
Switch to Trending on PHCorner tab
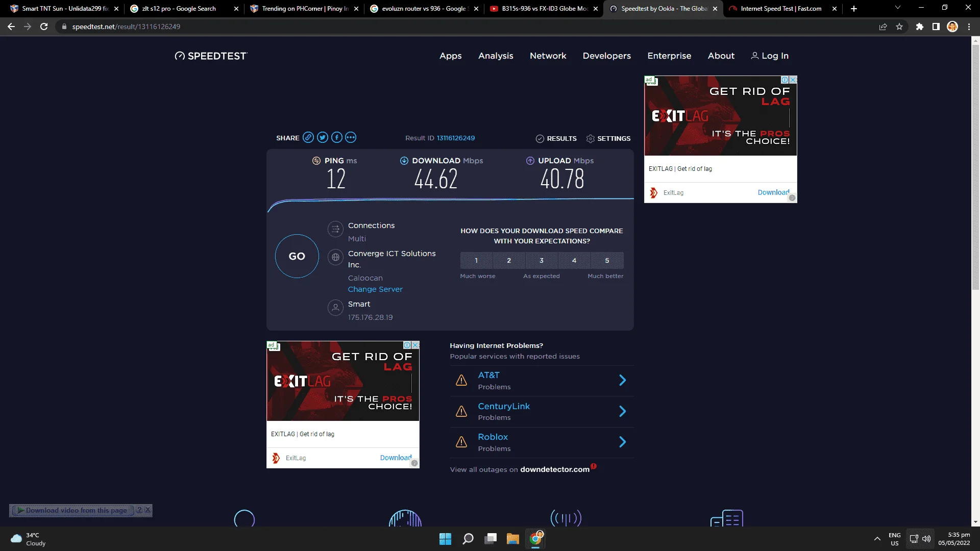(x=304, y=9)
